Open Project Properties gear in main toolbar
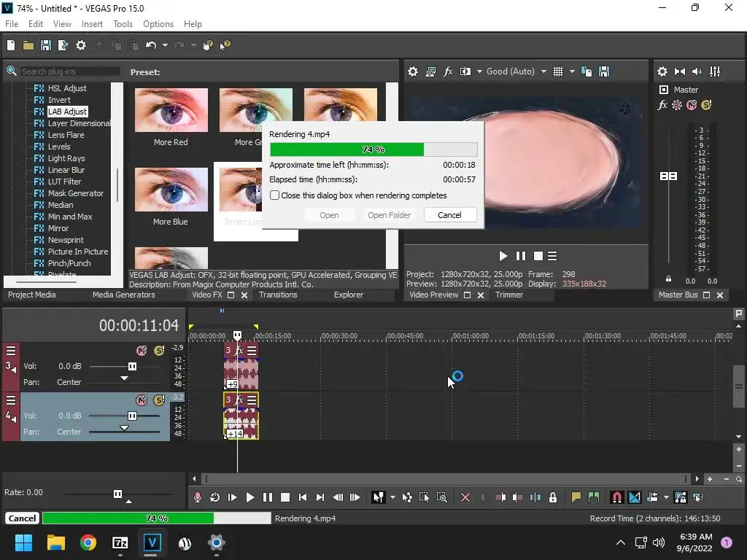The image size is (747, 560). coord(81,45)
